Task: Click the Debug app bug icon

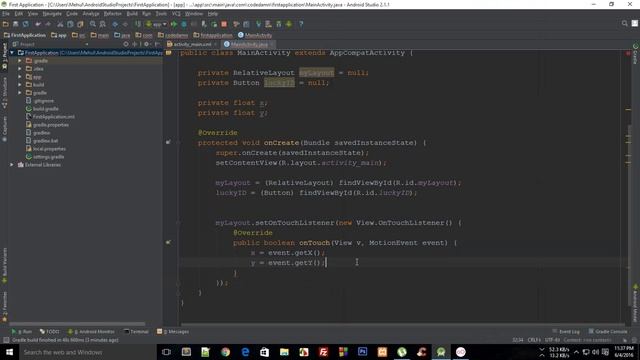Action: [184, 24]
